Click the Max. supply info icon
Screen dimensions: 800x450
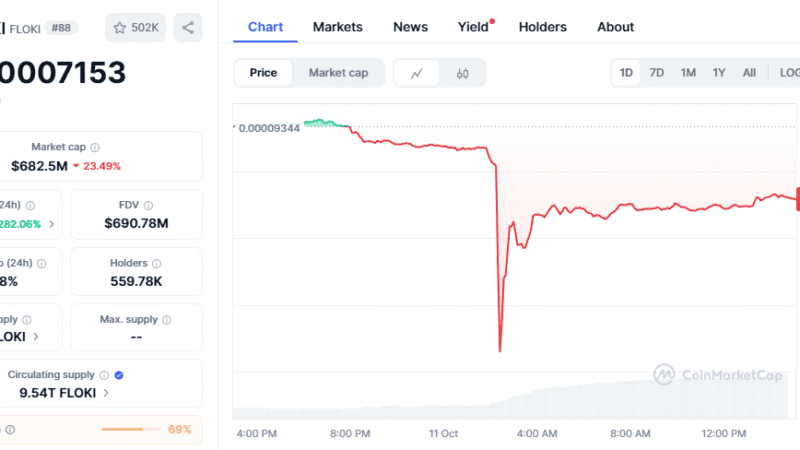click(167, 320)
